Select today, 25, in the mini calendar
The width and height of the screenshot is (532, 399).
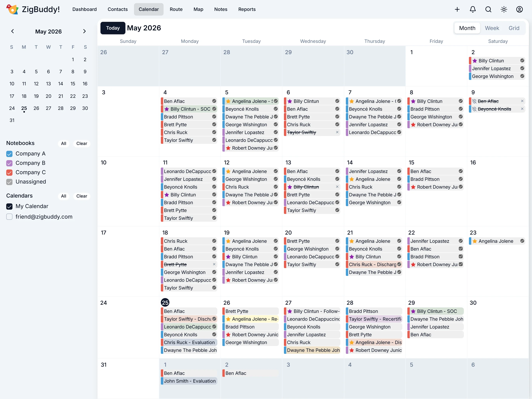coord(24,108)
